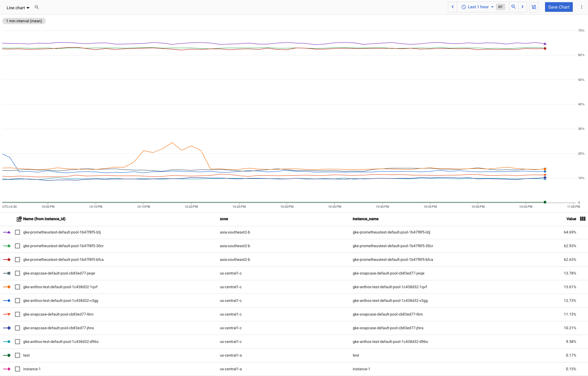Screen dimensions: 588x376
Task: Click the Save Chart button
Action: tap(559, 7)
